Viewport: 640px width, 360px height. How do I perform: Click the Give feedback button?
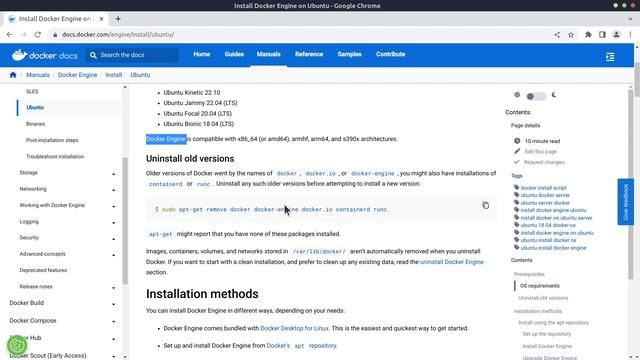click(625, 202)
